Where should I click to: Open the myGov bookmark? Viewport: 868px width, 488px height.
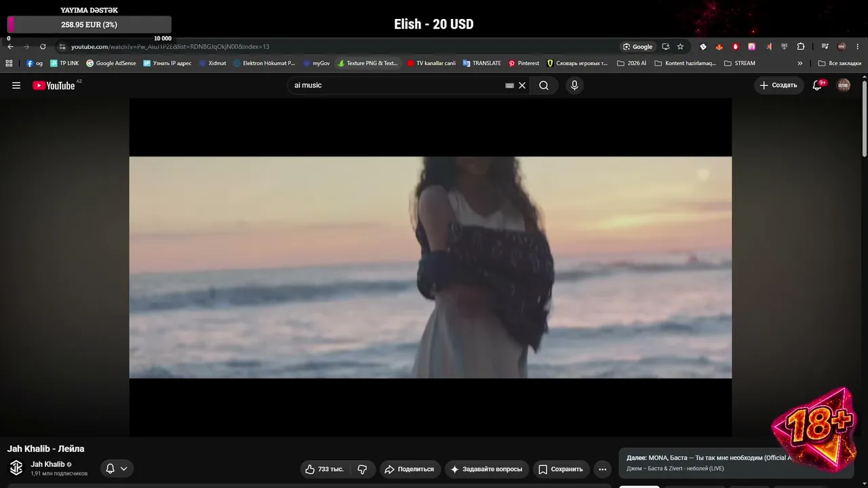[316, 63]
